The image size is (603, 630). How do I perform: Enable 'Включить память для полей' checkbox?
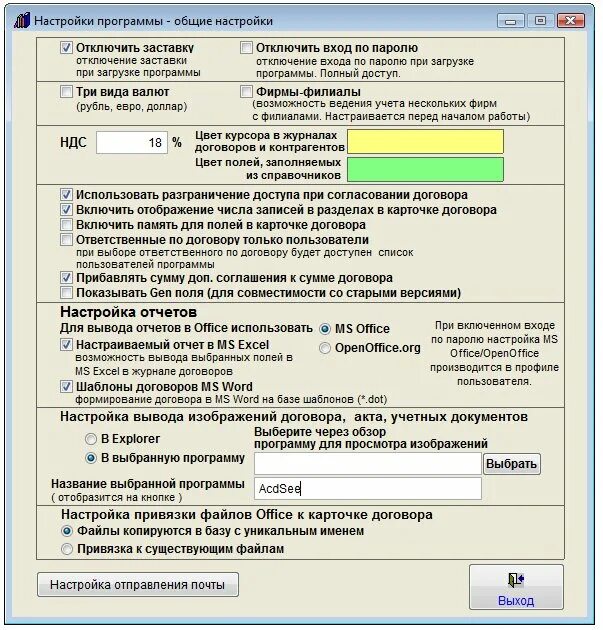click(x=66, y=225)
